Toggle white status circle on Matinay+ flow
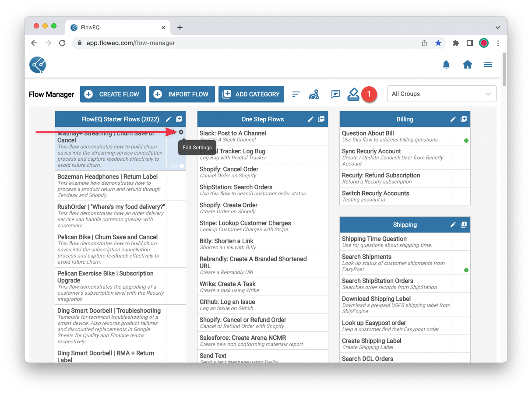The height and width of the screenshot is (395, 532). pyautogui.click(x=182, y=166)
